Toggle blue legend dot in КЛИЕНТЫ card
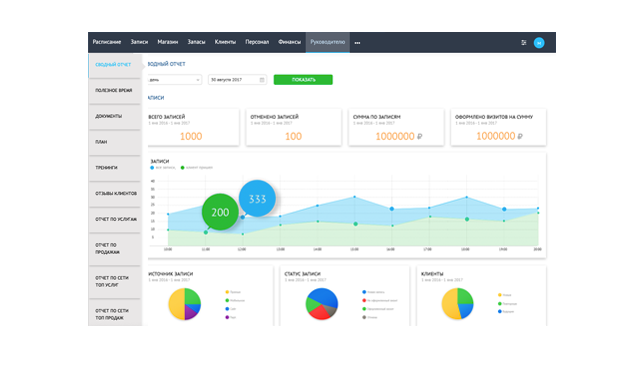Viewport: 640px width, 367px height. click(x=500, y=311)
